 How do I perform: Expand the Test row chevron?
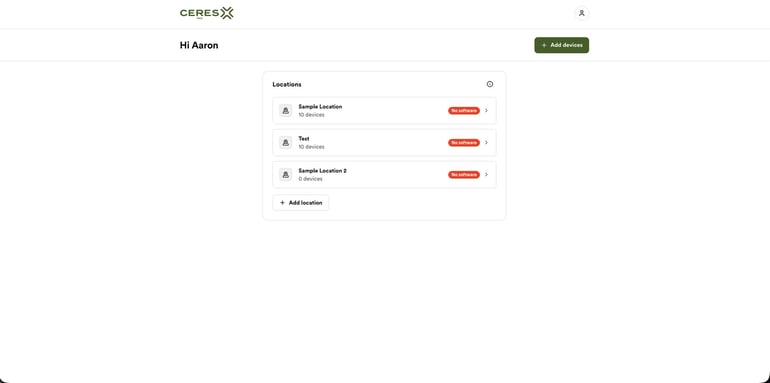[x=486, y=142]
